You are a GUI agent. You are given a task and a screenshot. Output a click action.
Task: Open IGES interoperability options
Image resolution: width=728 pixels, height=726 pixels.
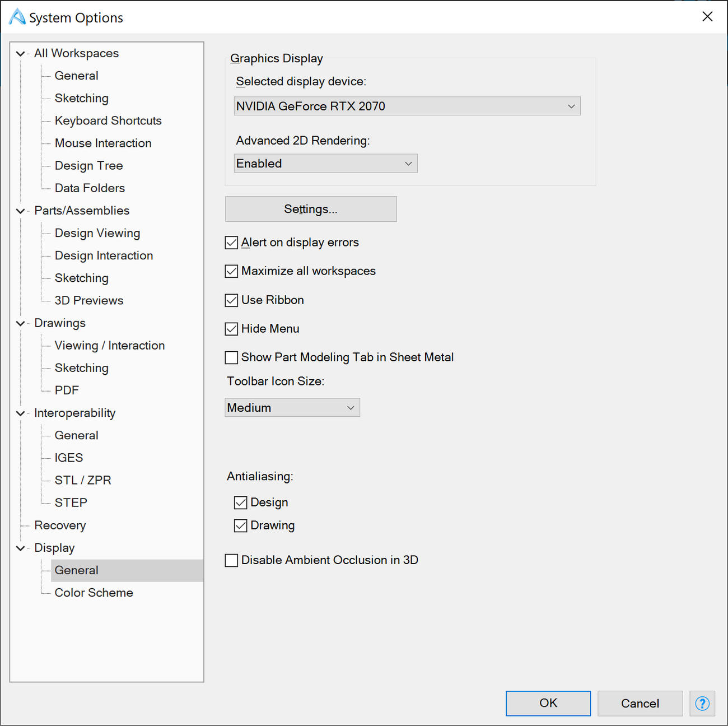(69, 458)
